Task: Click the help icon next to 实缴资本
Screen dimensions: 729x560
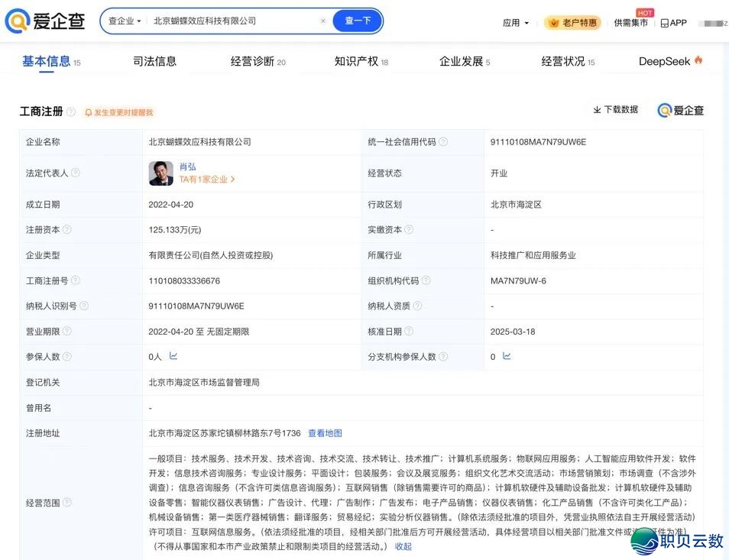Action: 409,229
